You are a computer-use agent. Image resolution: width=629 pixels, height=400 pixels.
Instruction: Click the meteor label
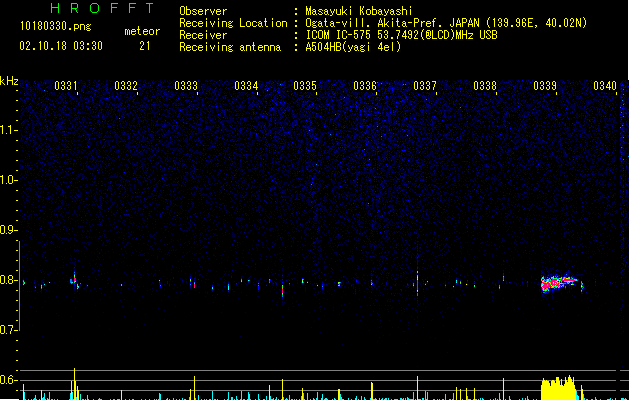click(x=142, y=31)
